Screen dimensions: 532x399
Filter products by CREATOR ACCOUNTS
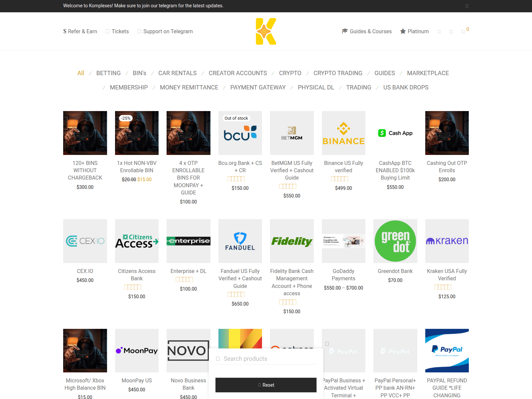click(238, 73)
